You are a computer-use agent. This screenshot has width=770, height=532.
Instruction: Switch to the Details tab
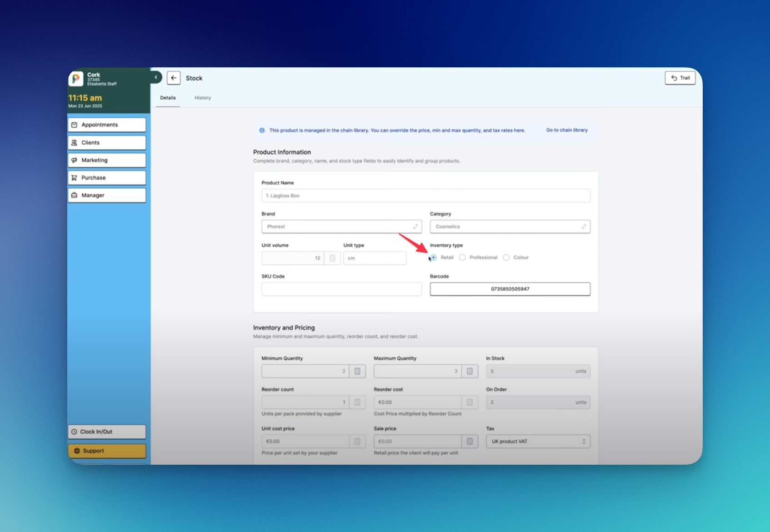[168, 98]
